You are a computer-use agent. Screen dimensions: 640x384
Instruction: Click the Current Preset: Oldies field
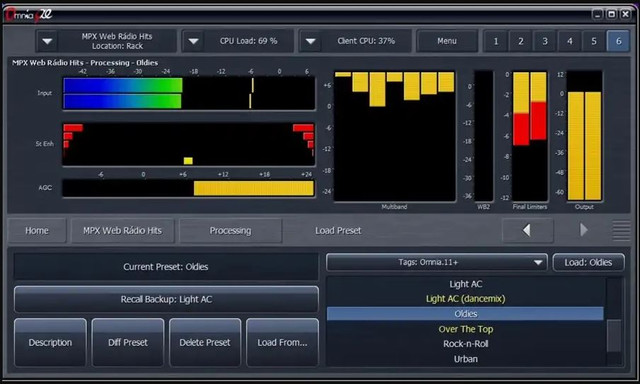click(x=166, y=267)
